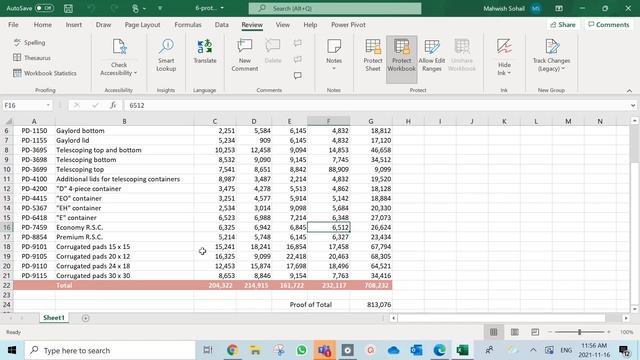Viewport: 640px width, 360px height.
Task: Open the Data tab
Action: [222, 24]
